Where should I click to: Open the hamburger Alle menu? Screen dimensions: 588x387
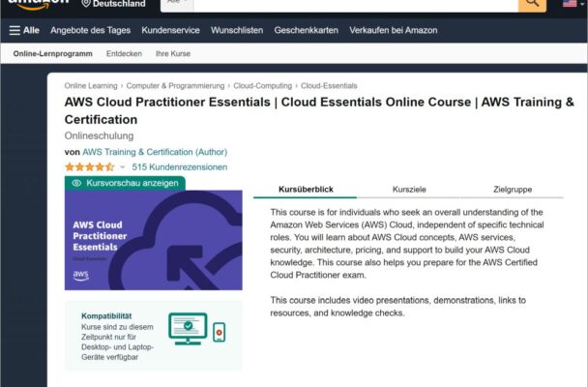24,30
